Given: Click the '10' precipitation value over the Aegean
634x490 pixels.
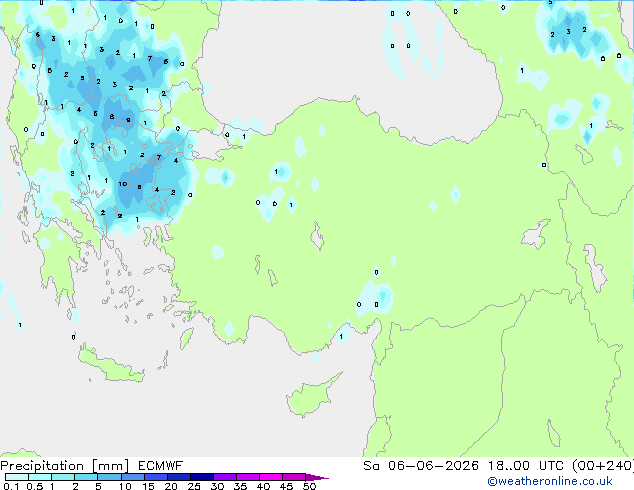Looking at the screenshot, I should pyautogui.click(x=123, y=184).
